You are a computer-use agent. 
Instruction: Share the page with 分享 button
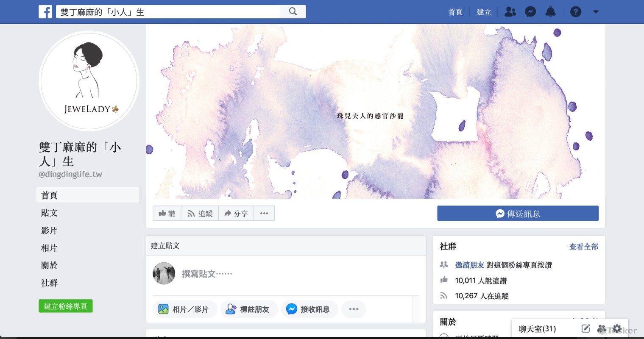(236, 214)
